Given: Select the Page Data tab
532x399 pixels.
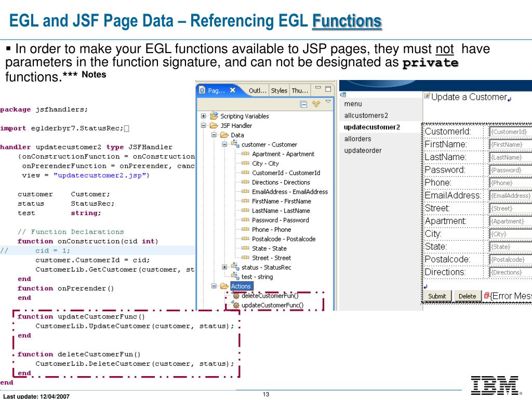Looking at the screenshot, I should (216, 90).
